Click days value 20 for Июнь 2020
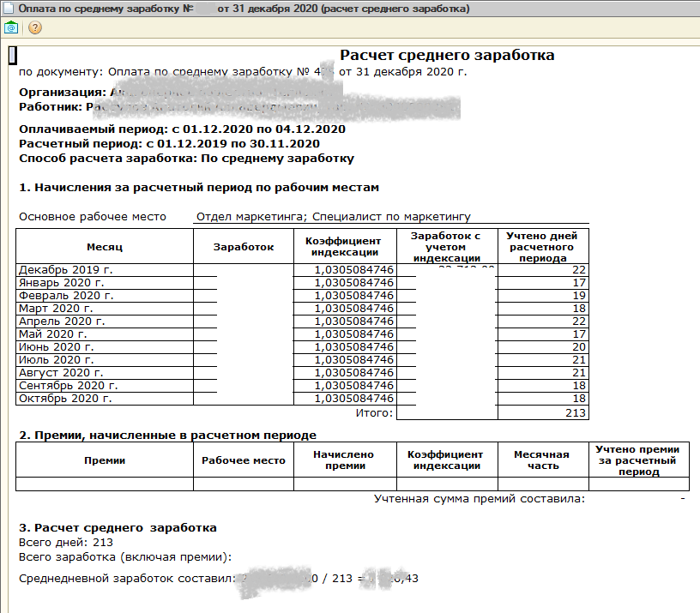 [x=543, y=347]
